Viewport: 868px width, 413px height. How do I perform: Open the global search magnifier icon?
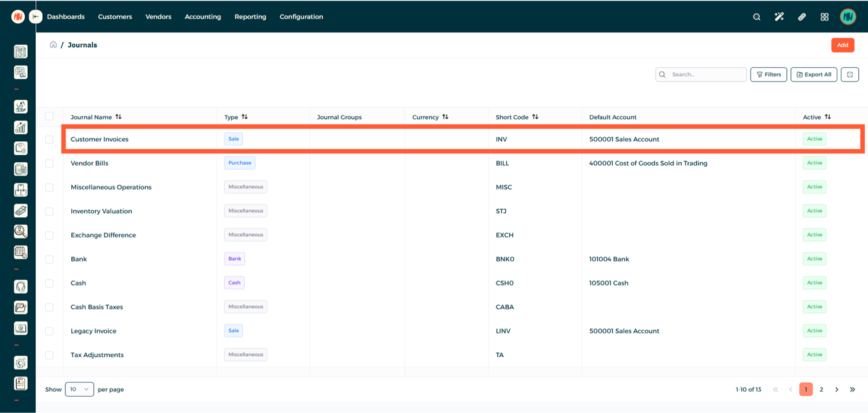pos(756,17)
